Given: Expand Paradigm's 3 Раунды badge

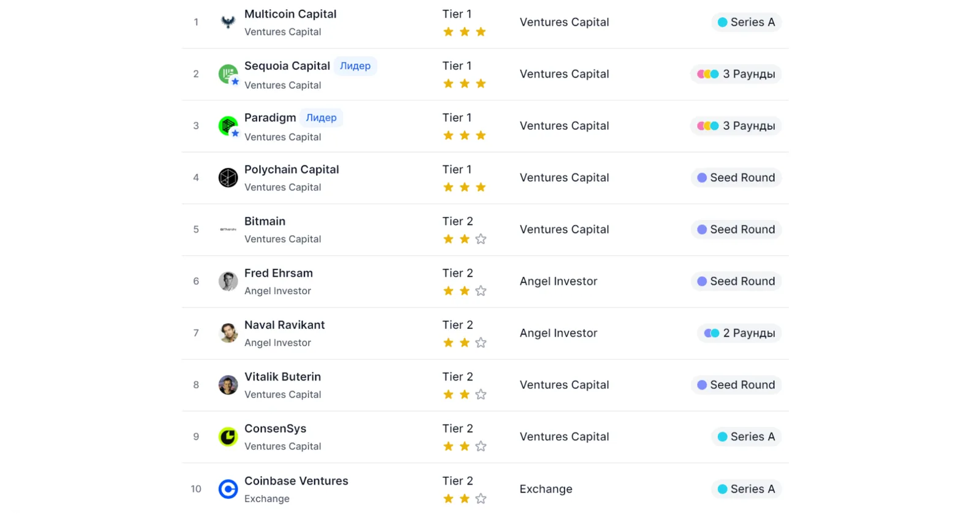Looking at the screenshot, I should click(736, 126).
